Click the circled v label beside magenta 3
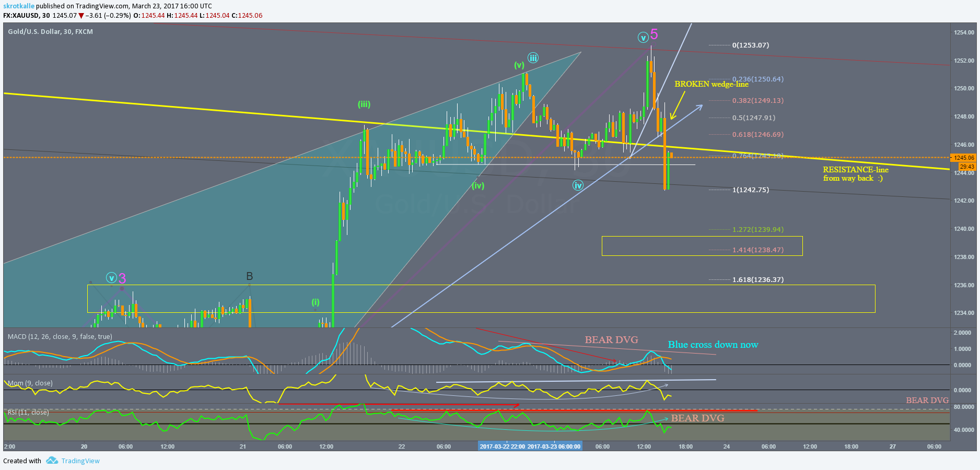The image size is (980, 470). pyautogui.click(x=111, y=278)
